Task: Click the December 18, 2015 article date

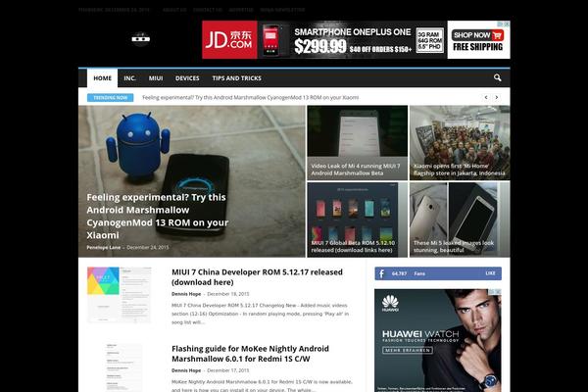Action: pos(228,294)
